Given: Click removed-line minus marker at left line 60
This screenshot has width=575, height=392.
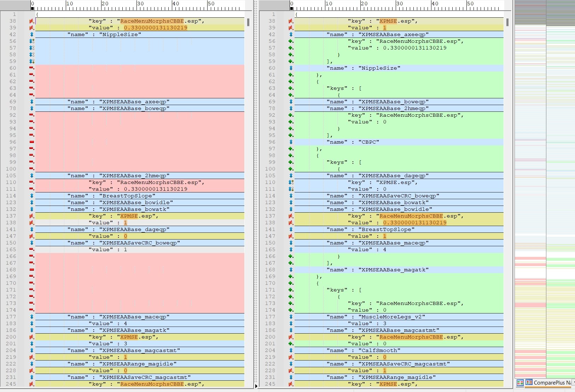Looking at the screenshot, I should click(31, 68).
